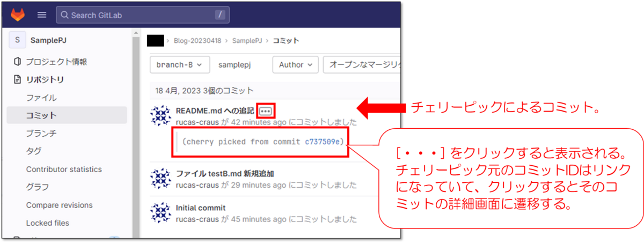This screenshot has height=243, width=644.
Task: Click SamplePJ in breadcrumb
Action: coord(248,40)
